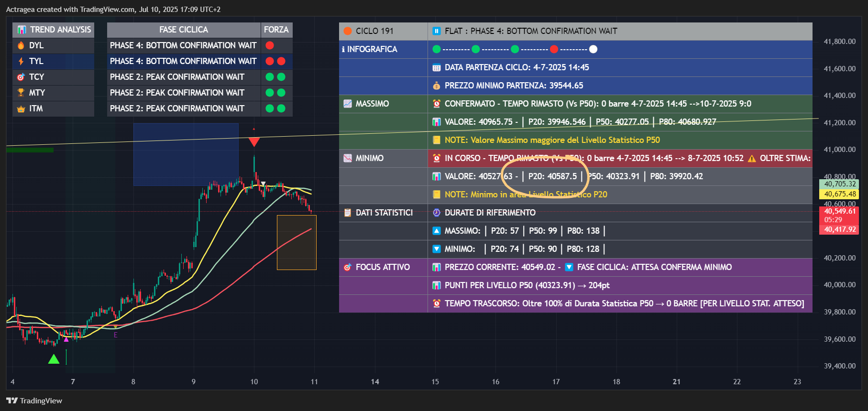Click the DURATE DI RIFERIMENTO text

click(x=490, y=213)
